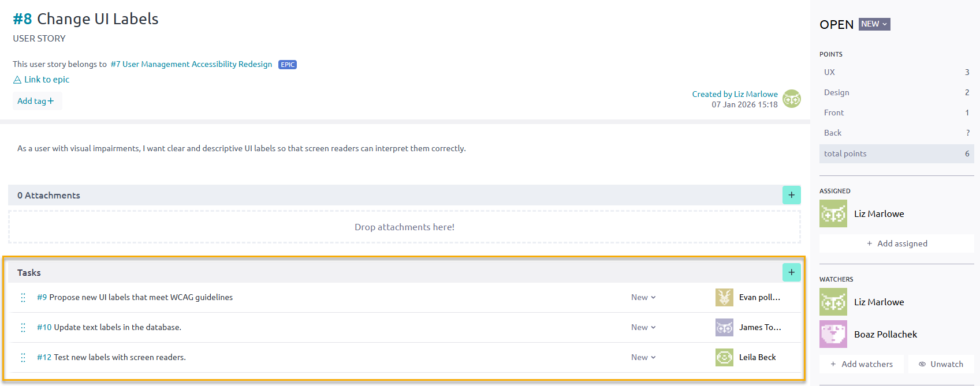Click the EPIC badge label
The height and width of the screenshot is (386, 980).
(288, 65)
